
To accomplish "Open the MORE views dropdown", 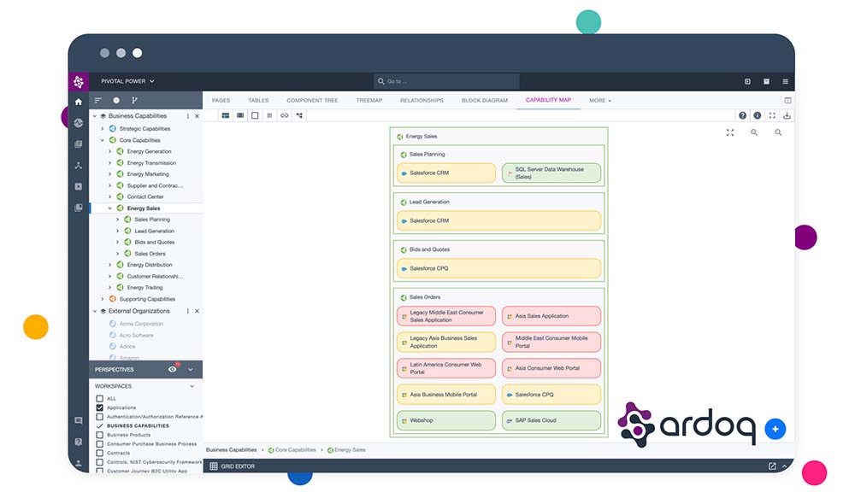I will pos(600,101).
